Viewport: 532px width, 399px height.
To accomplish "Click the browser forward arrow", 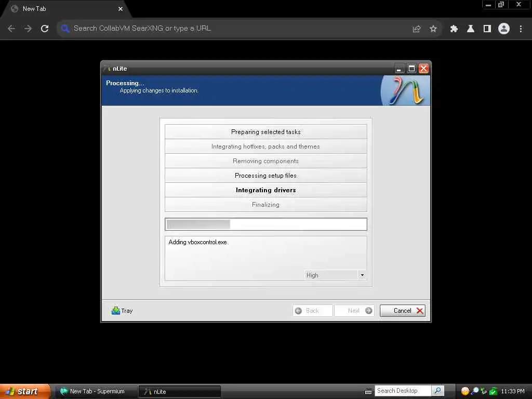I will coord(28,29).
